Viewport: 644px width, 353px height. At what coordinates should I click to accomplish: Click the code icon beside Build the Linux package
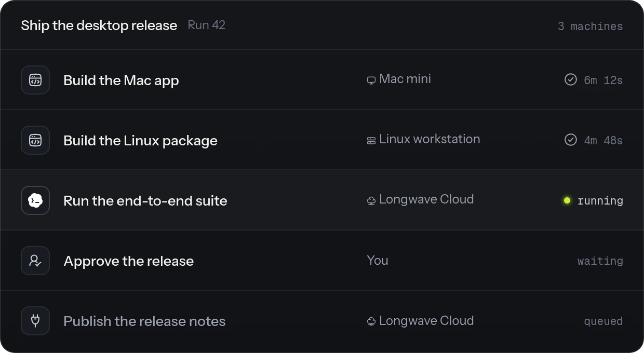click(x=35, y=140)
